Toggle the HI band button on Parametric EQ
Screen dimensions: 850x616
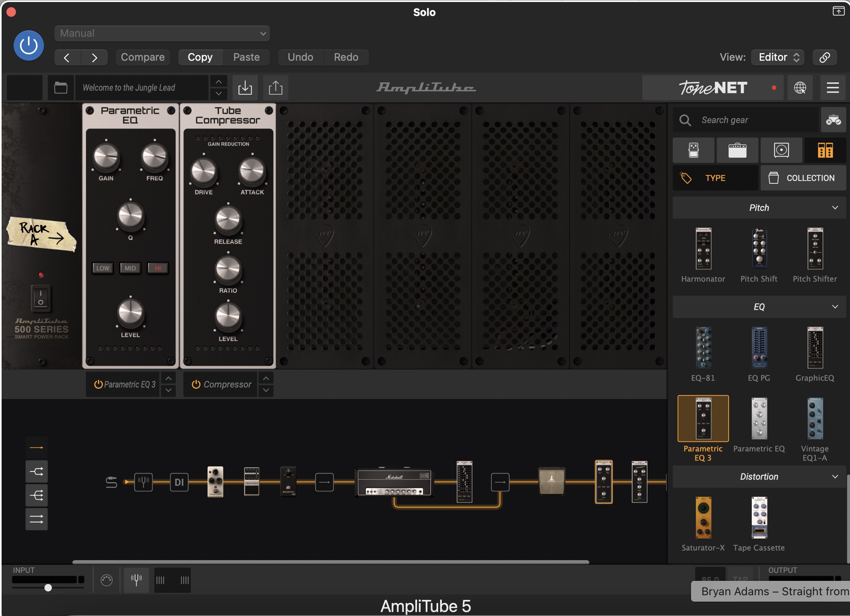coord(158,268)
